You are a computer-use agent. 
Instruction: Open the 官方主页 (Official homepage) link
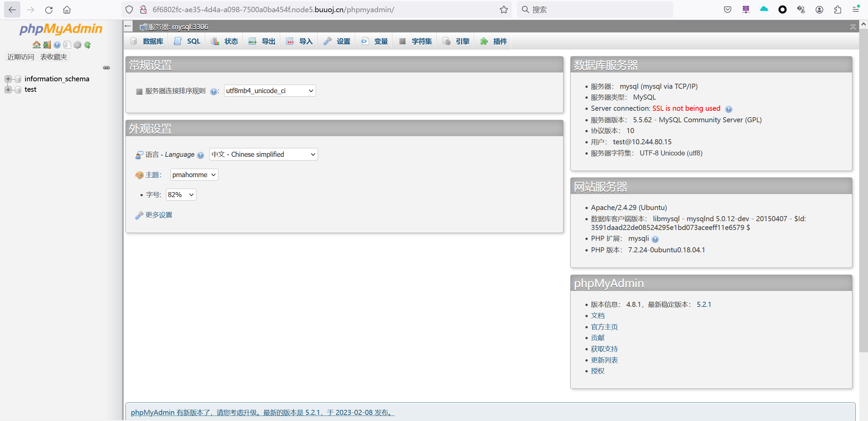point(604,327)
